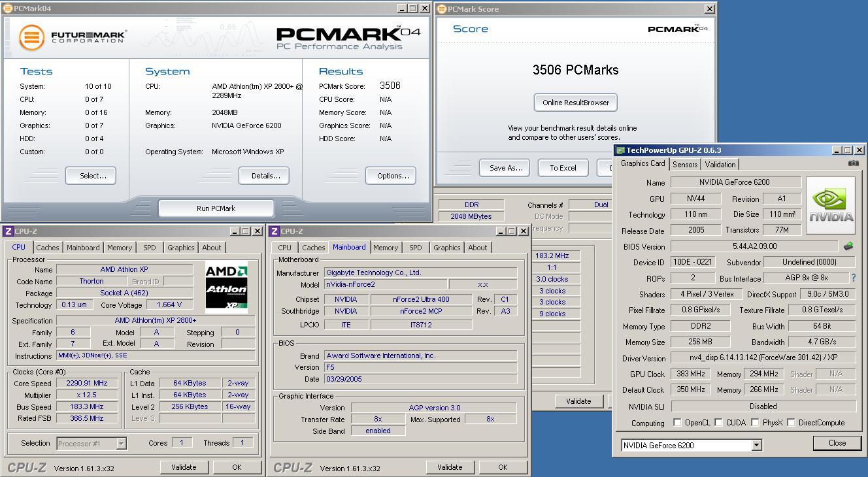Open Caches tab in the left CPU-Z window

coord(48,248)
